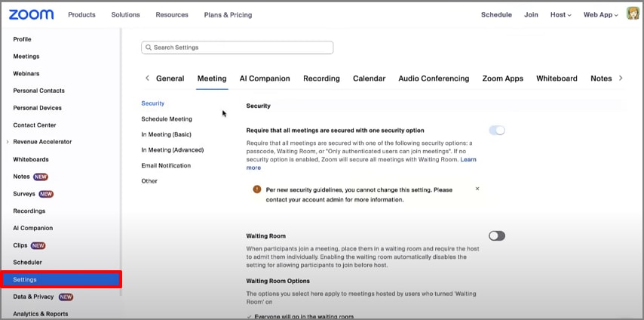This screenshot has height=320, width=644.
Task: Open Clips in the sidebar
Action: click(x=20, y=245)
